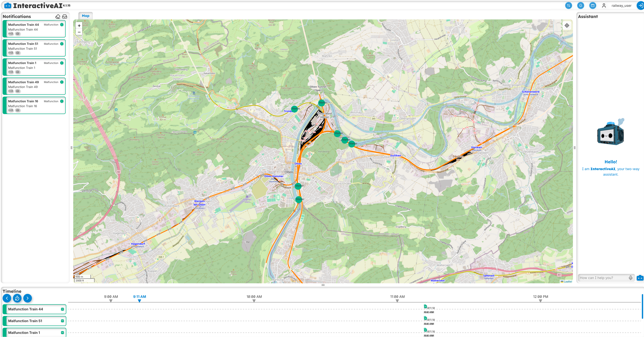The width and height of the screenshot is (644, 337).
Task: Click the alert badge on Malfunction Train 16
Action: click(62, 101)
